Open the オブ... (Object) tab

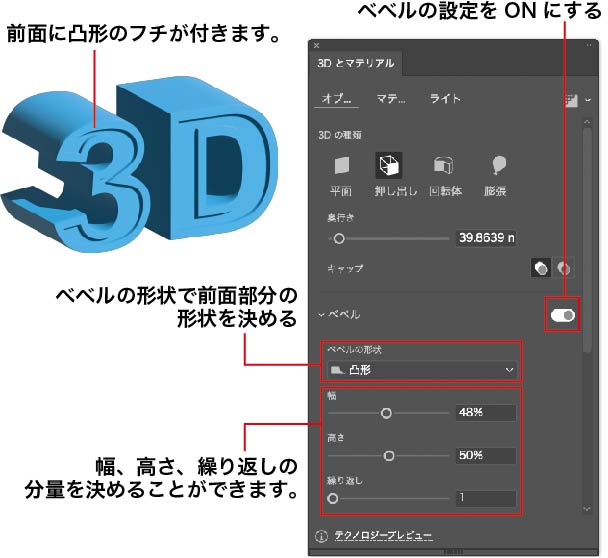tap(336, 99)
